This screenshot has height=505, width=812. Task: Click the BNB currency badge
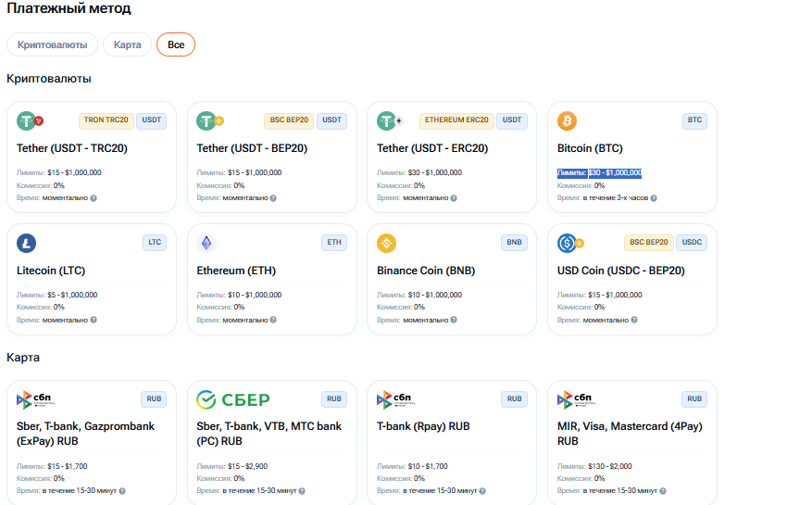pos(514,243)
